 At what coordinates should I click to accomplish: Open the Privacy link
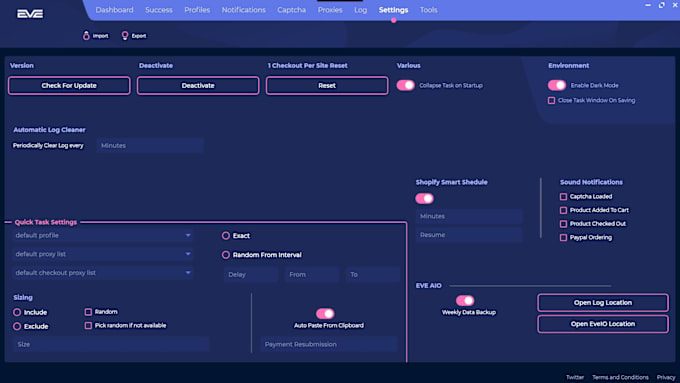tap(666, 377)
